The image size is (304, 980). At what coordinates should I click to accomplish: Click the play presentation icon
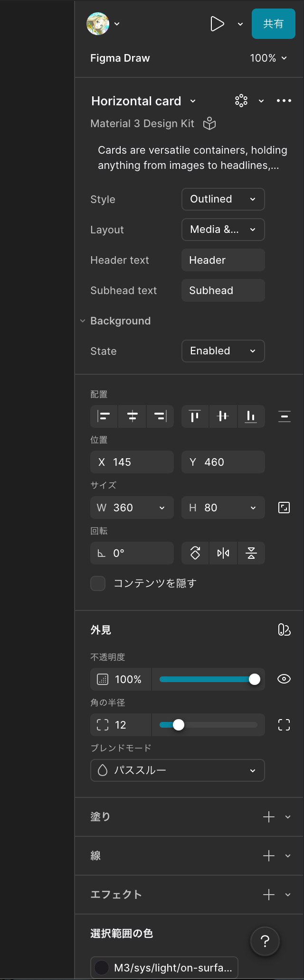pyautogui.click(x=217, y=24)
